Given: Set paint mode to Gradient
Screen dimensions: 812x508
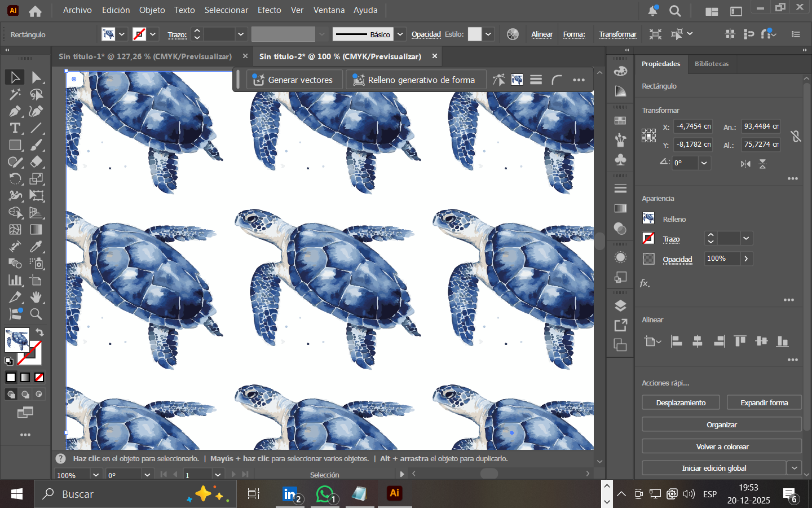Looking at the screenshot, I should pos(25,378).
